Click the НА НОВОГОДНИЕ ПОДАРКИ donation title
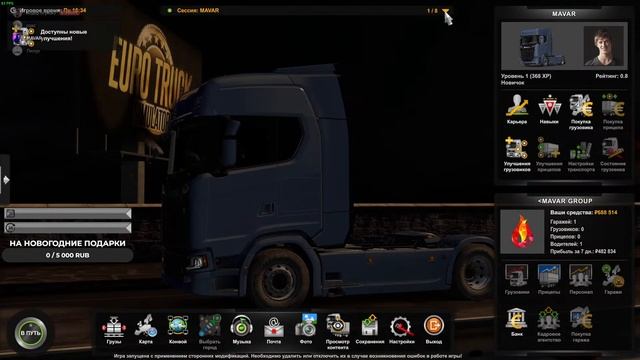Viewport: 640px width, 360px height. [68, 243]
